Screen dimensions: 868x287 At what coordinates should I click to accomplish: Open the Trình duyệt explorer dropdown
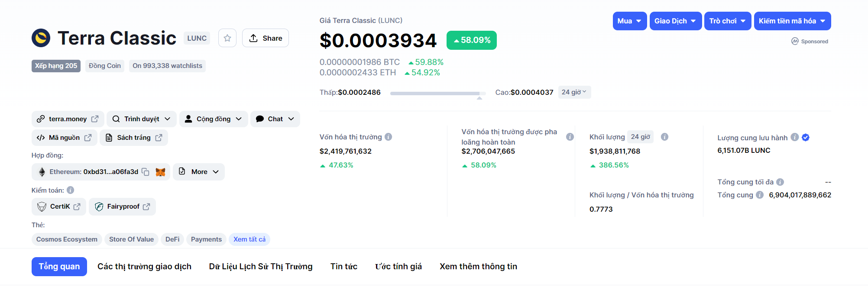141,119
